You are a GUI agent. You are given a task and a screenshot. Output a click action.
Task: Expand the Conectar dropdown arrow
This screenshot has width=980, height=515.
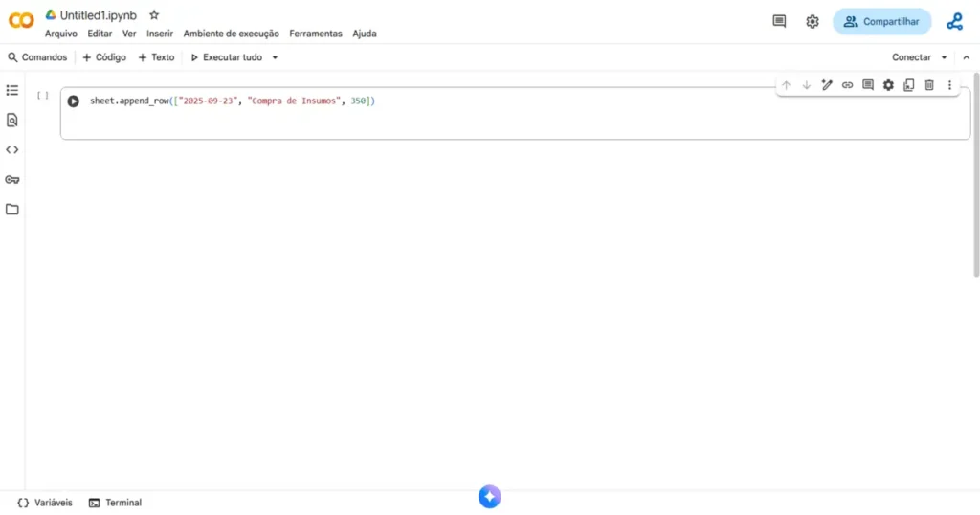(944, 57)
